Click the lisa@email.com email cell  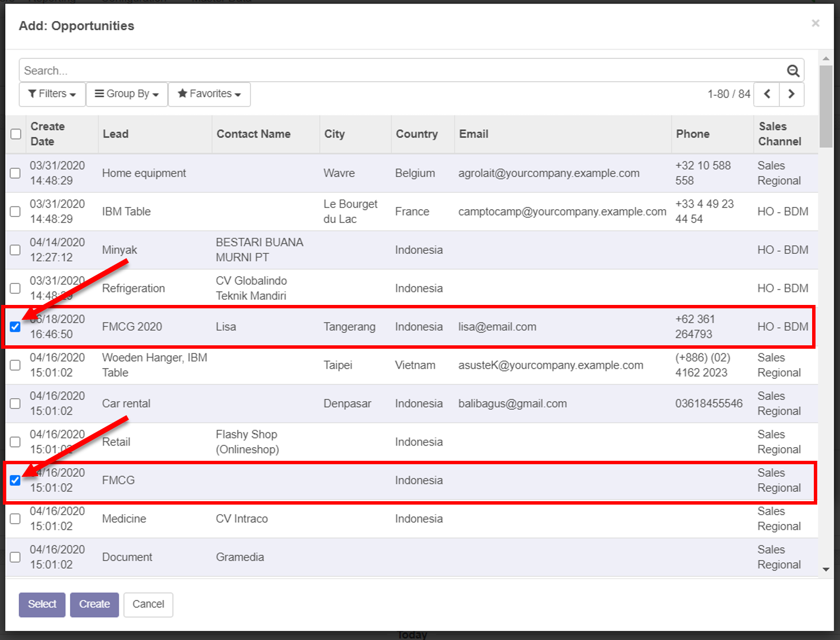(497, 327)
